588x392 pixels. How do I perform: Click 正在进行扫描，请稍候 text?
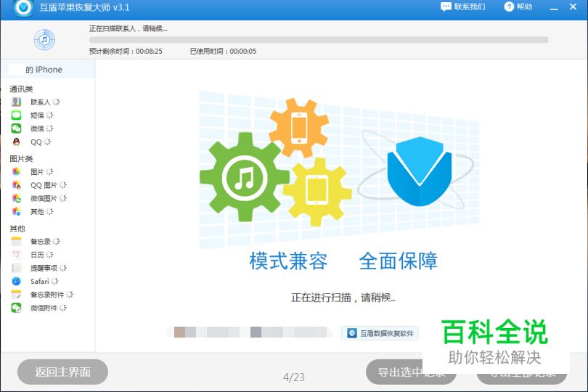[x=343, y=298]
